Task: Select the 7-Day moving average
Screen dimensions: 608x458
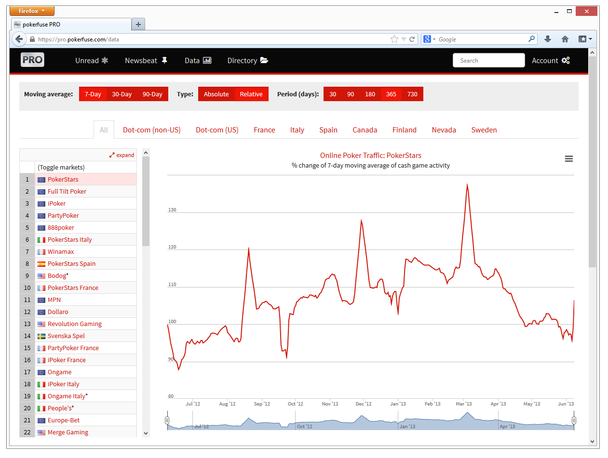Action: [x=93, y=94]
